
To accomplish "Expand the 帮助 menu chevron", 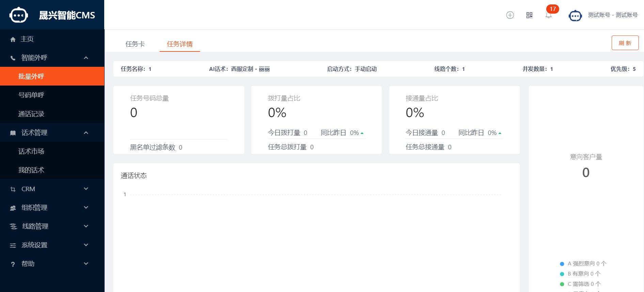I will 86,264.
